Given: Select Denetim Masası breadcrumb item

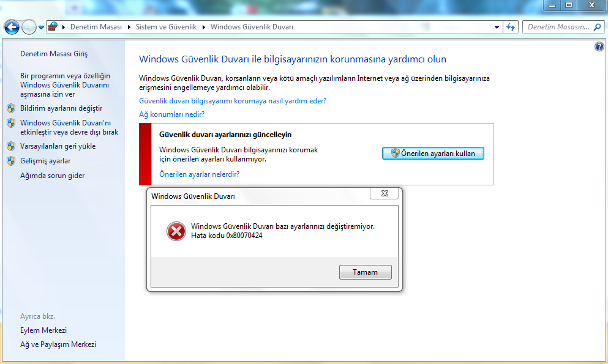Looking at the screenshot, I should pos(96,28).
